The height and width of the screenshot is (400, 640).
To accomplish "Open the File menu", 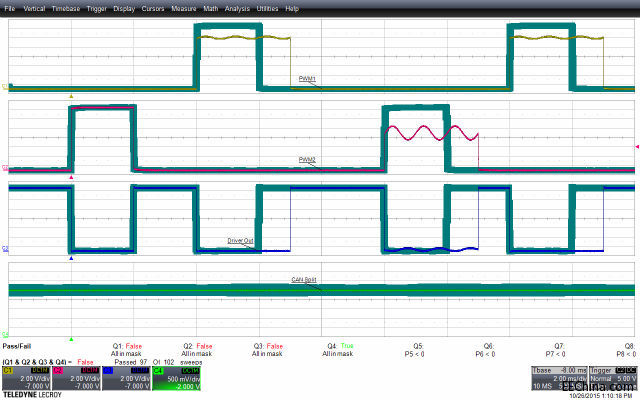I will tap(9, 9).
